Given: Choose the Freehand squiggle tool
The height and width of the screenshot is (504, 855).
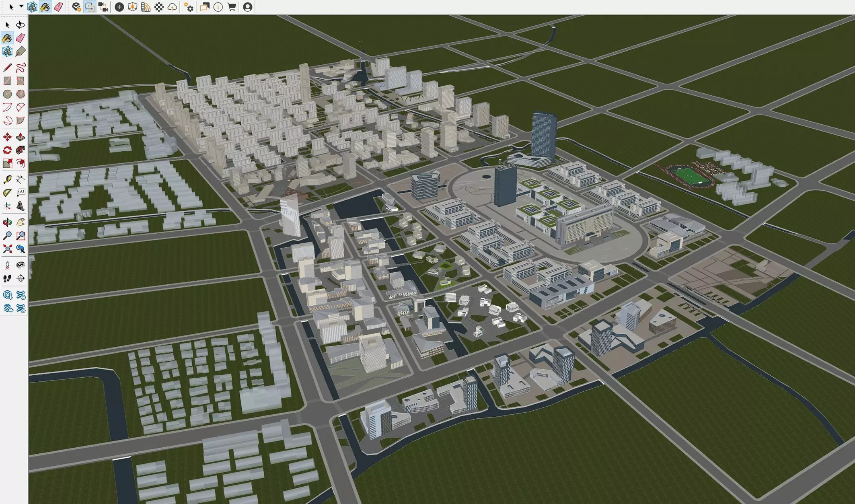Looking at the screenshot, I should point(20,68).
